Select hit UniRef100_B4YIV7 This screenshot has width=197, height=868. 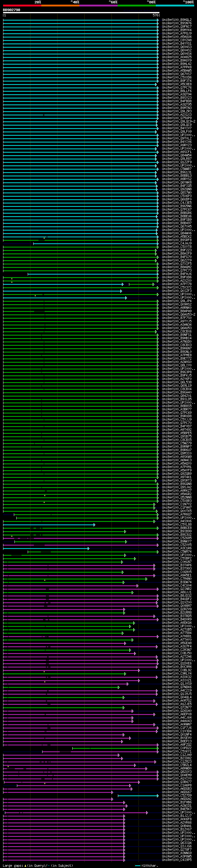coord(177,128)
